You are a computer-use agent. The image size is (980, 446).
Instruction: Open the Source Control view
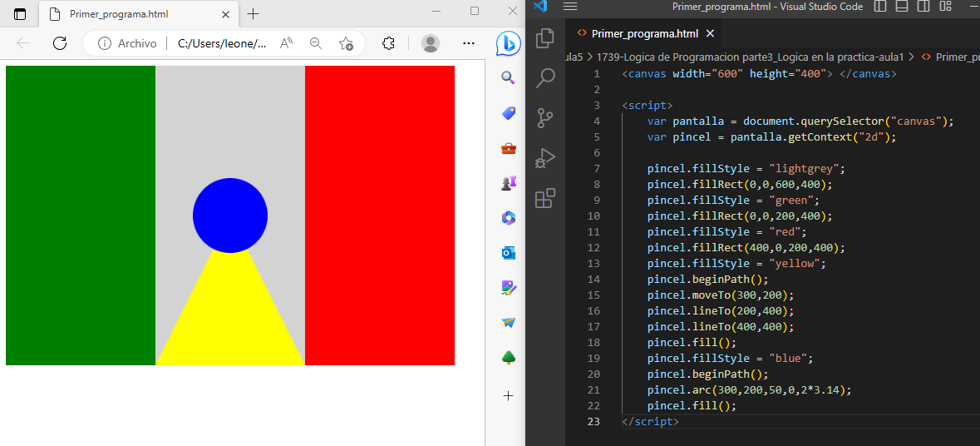(x=545, y=117)
